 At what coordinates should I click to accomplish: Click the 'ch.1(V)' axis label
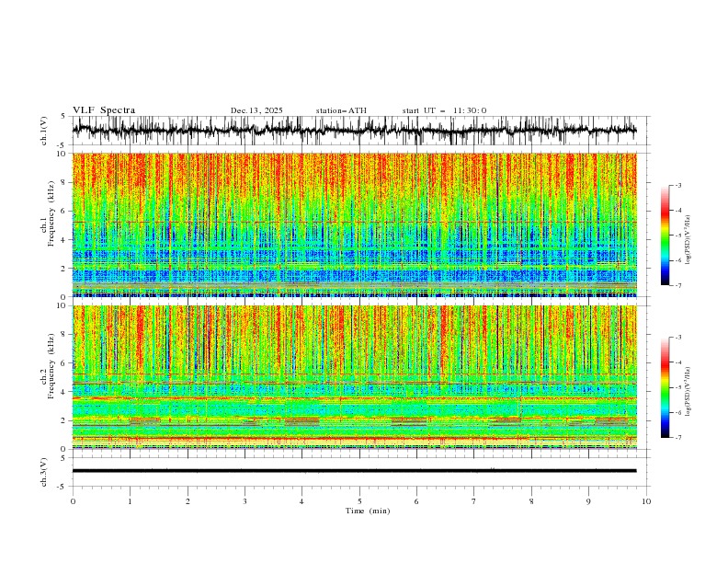click(44, 131)
